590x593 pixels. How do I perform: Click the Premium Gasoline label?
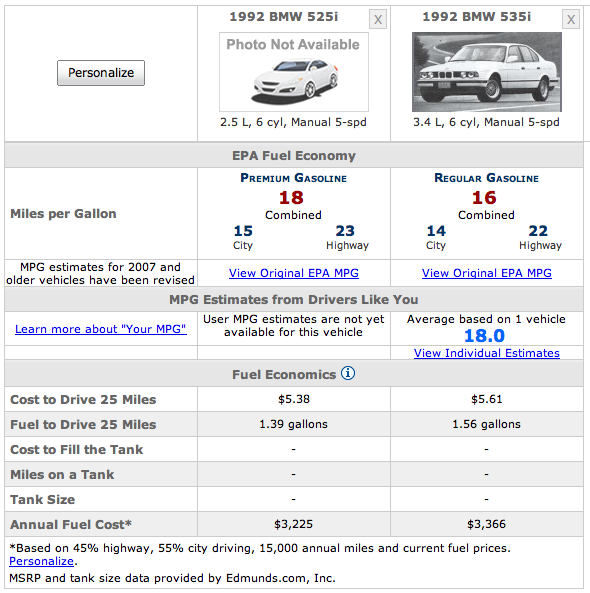pos(294,178)
